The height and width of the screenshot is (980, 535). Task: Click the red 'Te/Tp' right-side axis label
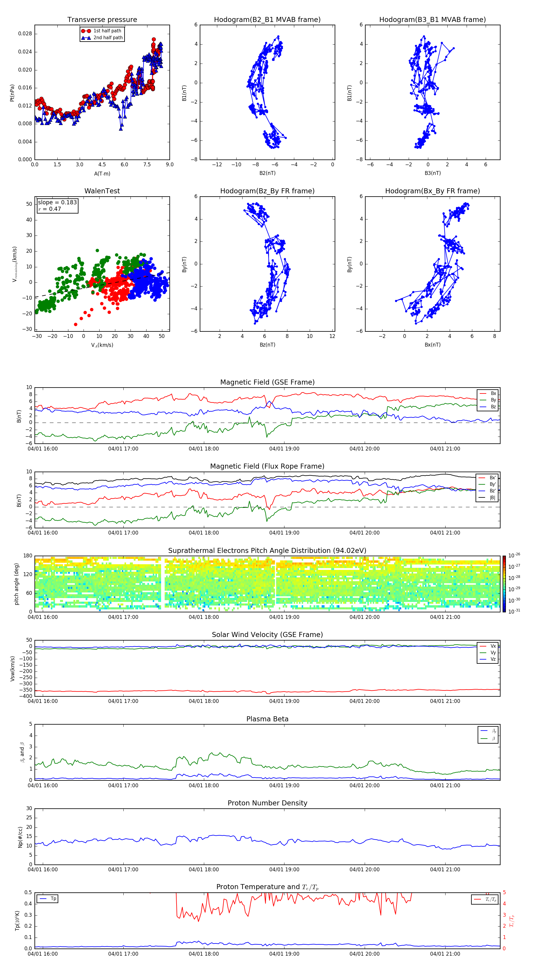[512, 921]
